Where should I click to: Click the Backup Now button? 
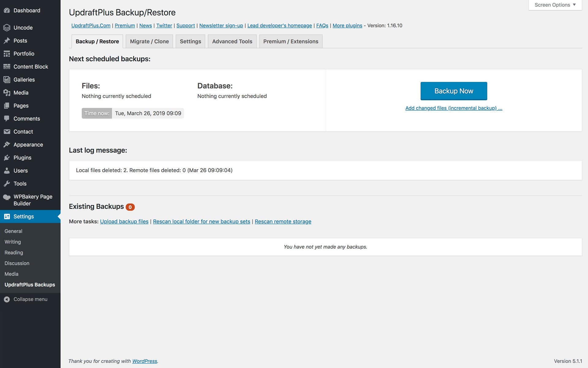(454, 91)
